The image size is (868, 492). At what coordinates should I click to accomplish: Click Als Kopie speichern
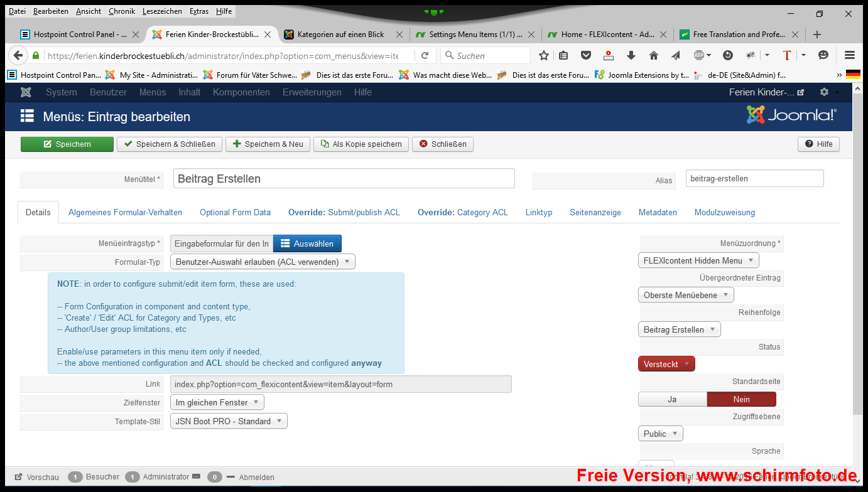[361, 144]
